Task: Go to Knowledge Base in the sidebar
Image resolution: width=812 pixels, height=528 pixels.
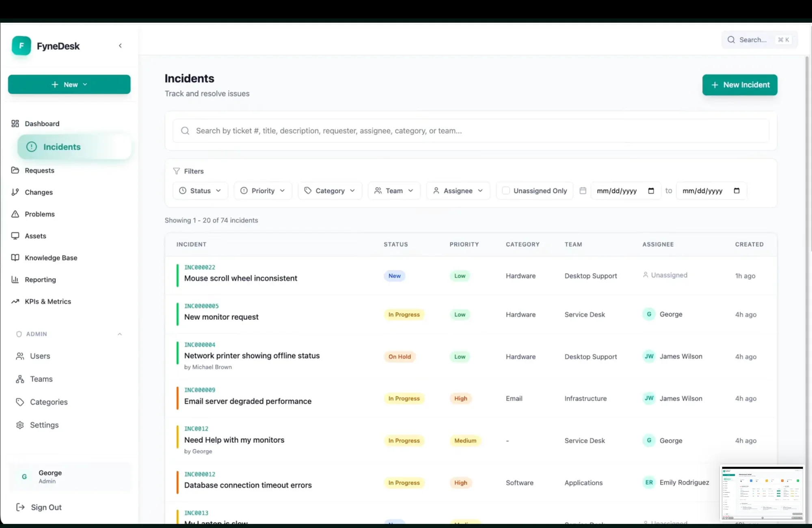Action: (x=51, y=258)
